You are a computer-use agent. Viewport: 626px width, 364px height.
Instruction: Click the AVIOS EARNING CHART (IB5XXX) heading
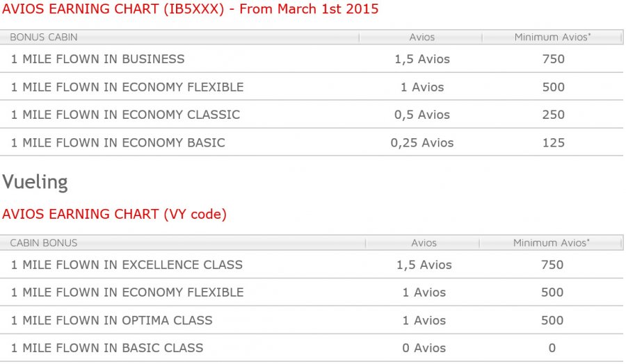pos(190,10)
